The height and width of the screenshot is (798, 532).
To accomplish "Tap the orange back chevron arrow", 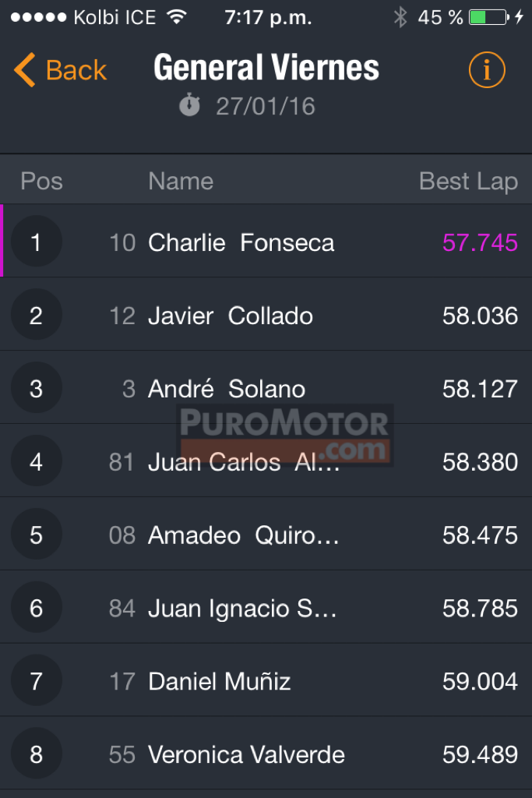I will [24, 69].
